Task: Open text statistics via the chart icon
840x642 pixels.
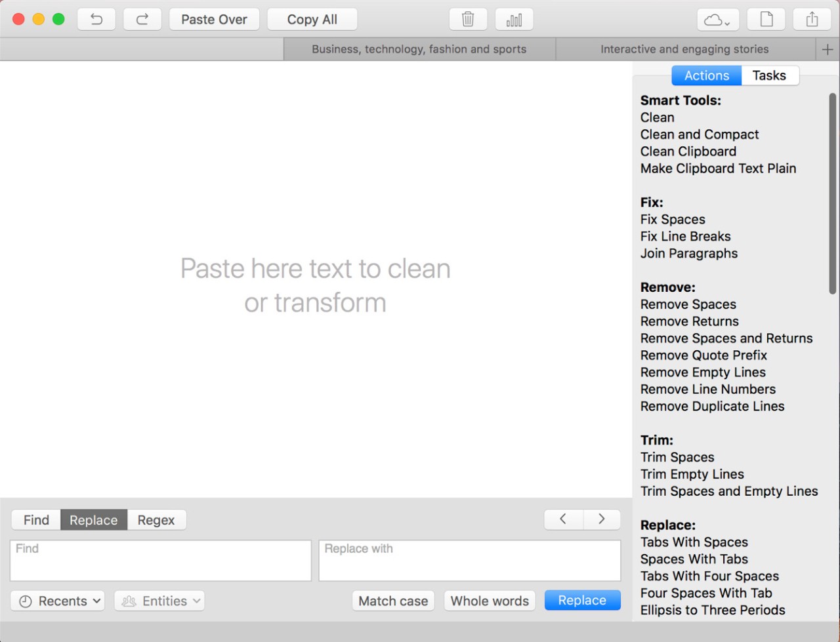Action: (514, 19)
